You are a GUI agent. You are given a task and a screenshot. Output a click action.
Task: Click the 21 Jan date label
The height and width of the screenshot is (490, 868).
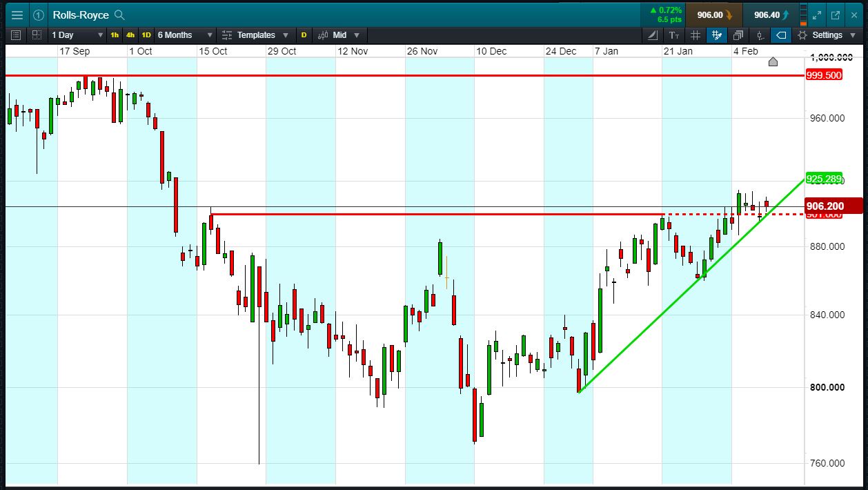678,51
